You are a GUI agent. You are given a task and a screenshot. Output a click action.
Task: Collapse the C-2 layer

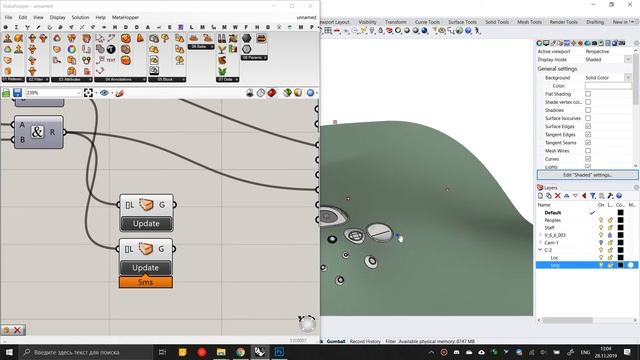point(540,250)
